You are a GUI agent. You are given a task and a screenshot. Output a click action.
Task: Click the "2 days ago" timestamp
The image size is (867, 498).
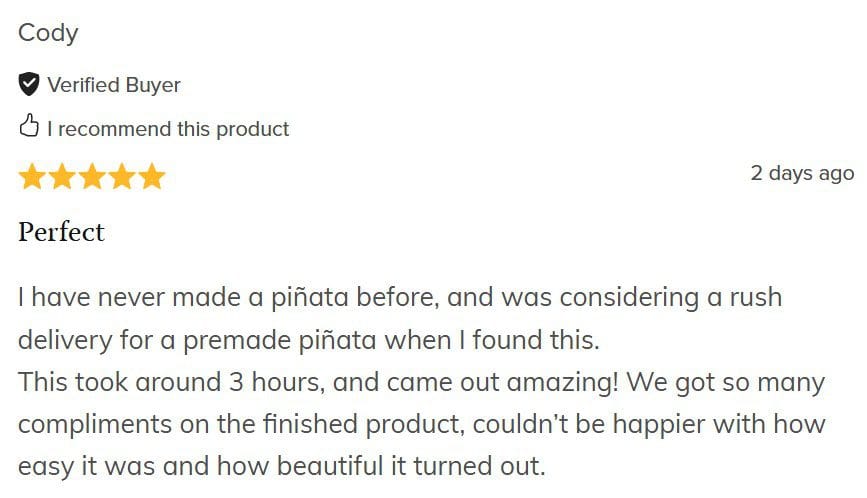pos(802,173)
